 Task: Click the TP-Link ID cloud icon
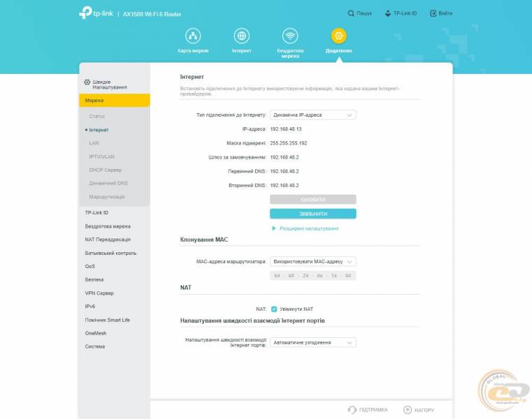387,13
